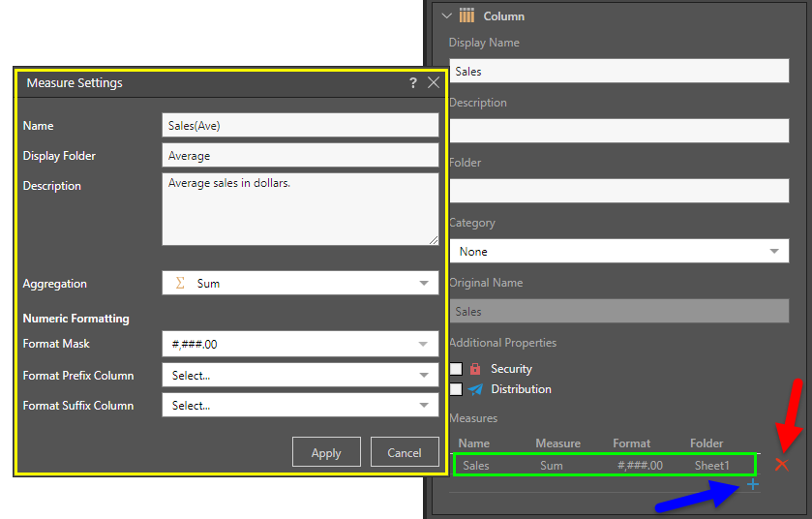Click the help question mark icon

coord(413,83)
